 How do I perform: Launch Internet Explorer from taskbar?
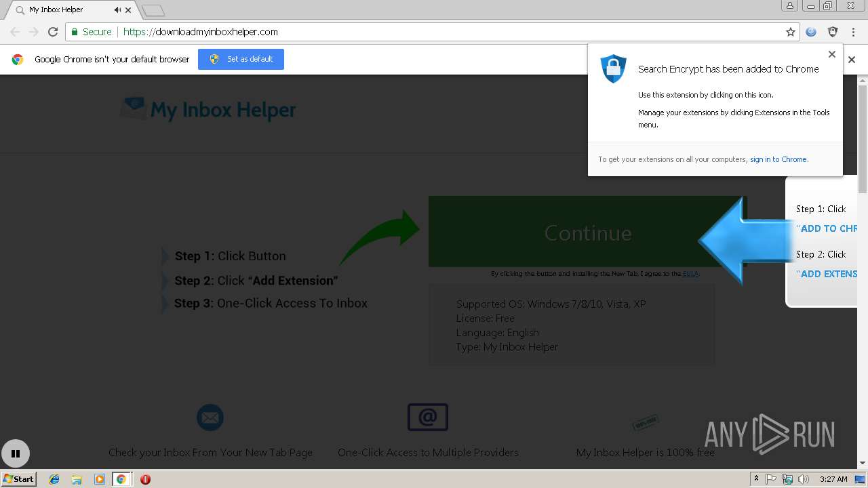(54, 479)
